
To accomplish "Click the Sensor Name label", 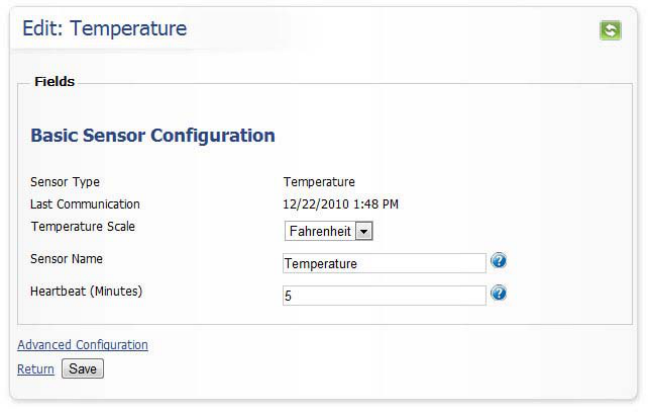I will coord(67,259).
